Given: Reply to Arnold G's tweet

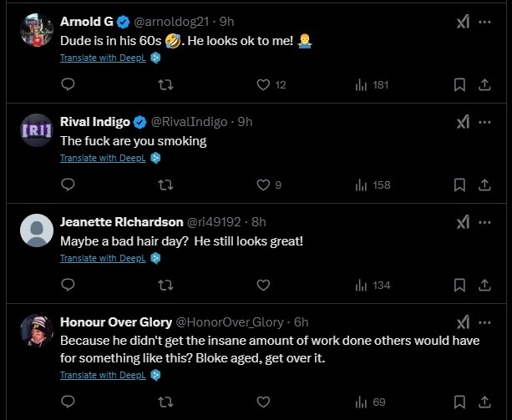Looking at the screenshot, I should [x=68, y=84].
